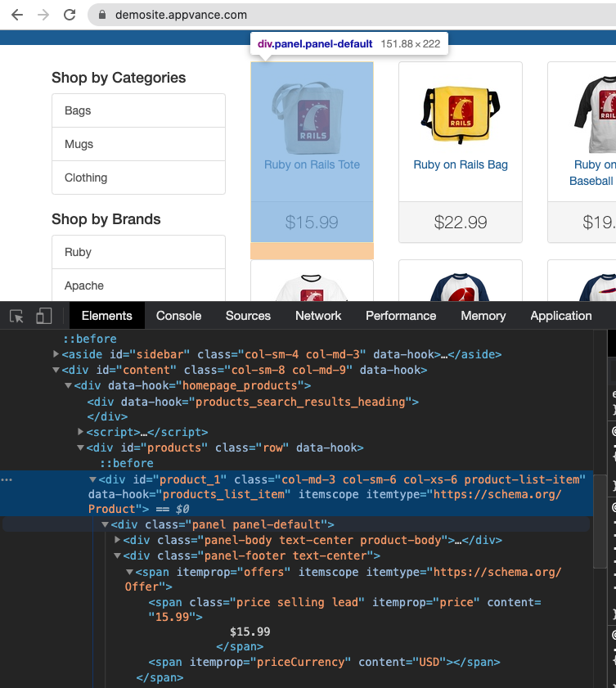The image size is (616, 688).
Task: Click the Ruby on Rails Tote product image
Action: [x=308, y=118]
